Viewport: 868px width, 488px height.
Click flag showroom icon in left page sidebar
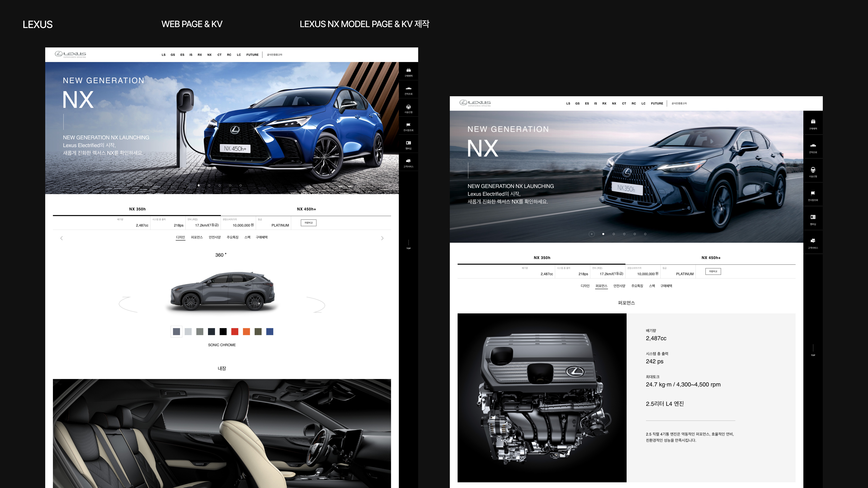[408, 125]
